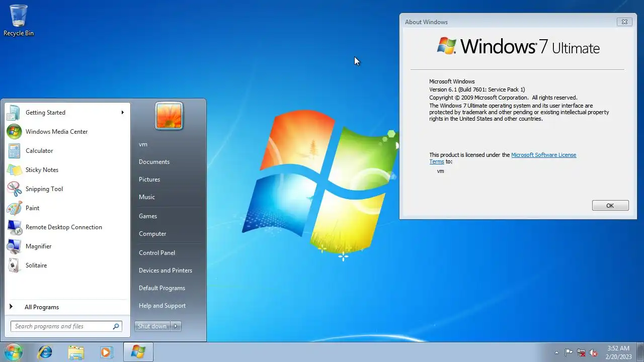This screenshot has height=362, width=644.
Task: Click the Start orb on the taskbar
Action: pyautogui.click(x=13, y=352)
